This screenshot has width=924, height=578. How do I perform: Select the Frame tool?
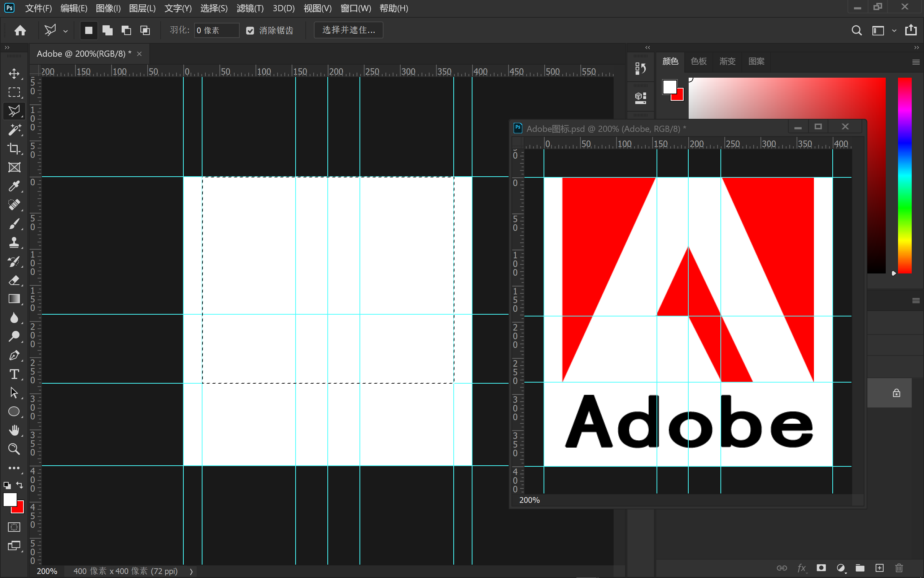click(14, 167)
